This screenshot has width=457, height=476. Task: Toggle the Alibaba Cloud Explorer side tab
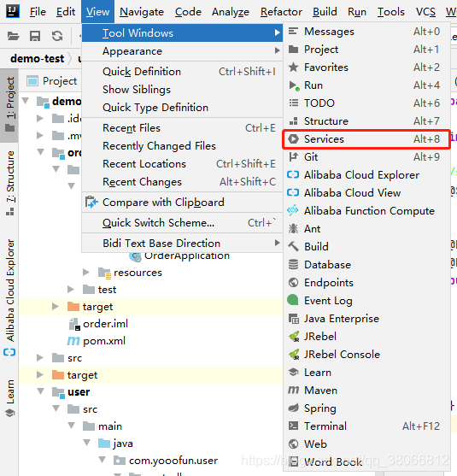point(9,297)
